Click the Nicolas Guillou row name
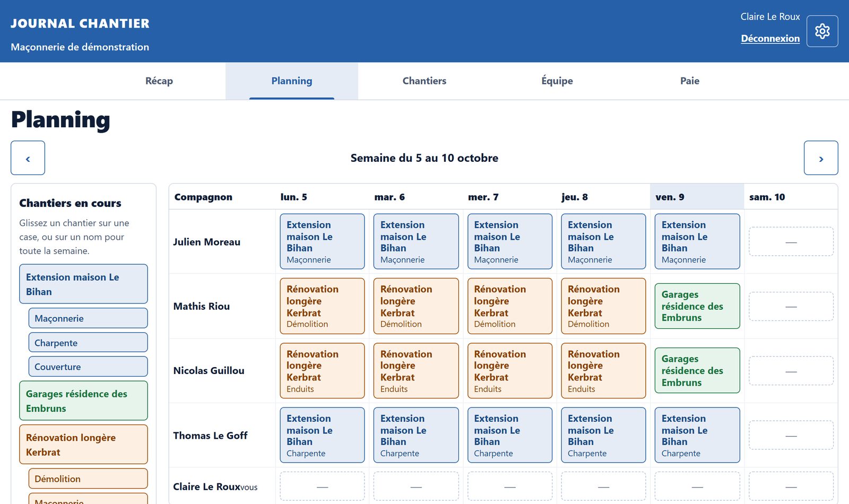Image resolution: width=849 pixels, height=504 pixels. click(x=209, y=370)
